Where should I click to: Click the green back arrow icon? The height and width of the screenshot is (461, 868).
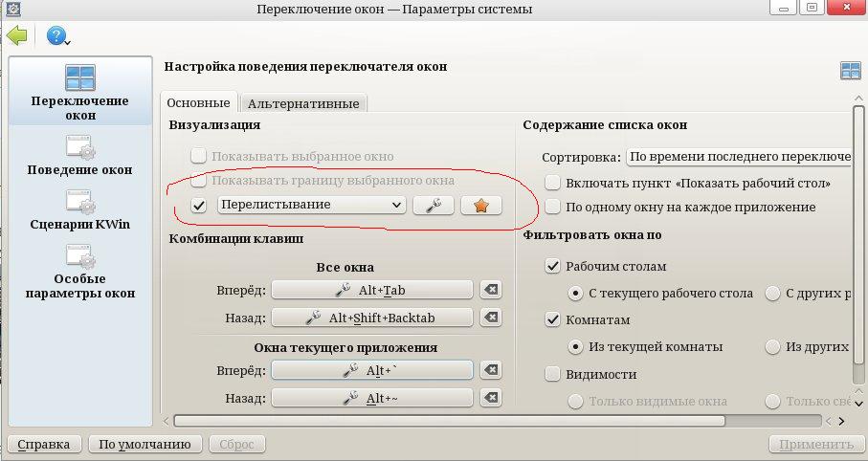17,36
